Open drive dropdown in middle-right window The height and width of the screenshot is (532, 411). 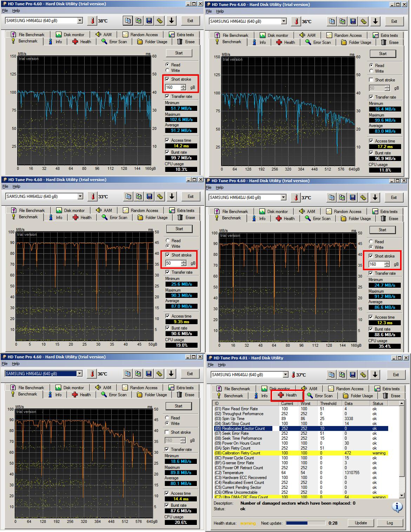[x=284, y=198]
